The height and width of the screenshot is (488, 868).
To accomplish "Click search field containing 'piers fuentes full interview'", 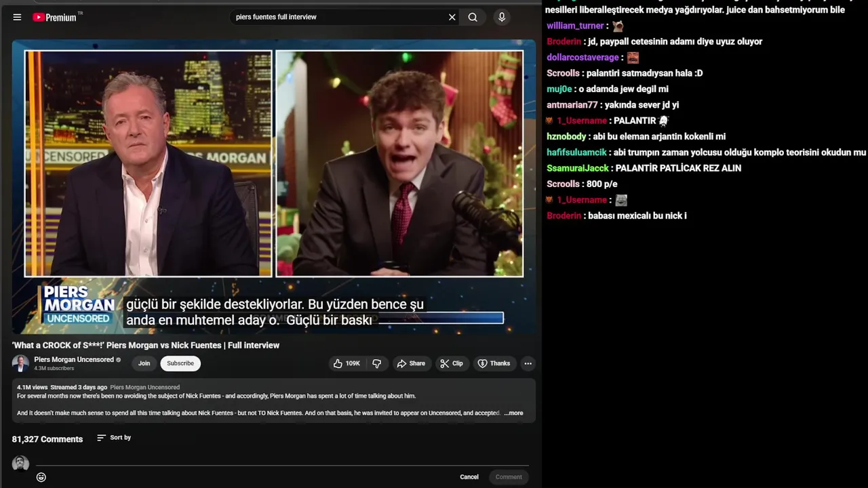I will [x=338, y=17].
